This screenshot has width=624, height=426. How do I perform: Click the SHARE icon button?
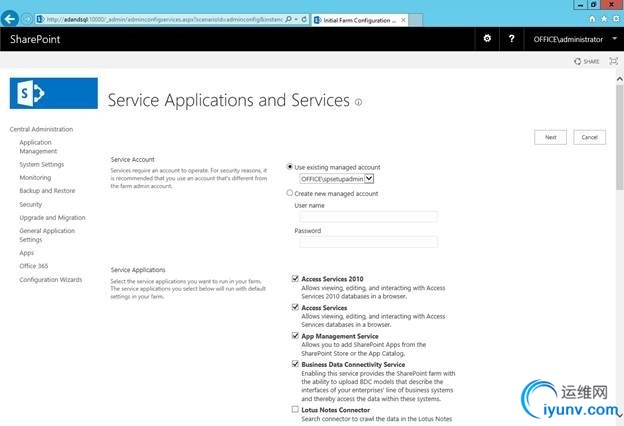[x=587, y=61]
